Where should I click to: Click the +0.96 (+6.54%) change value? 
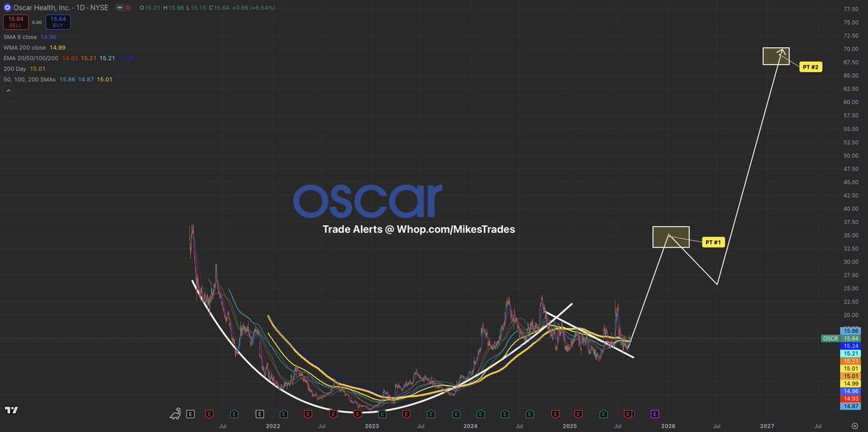pos(253,7)
